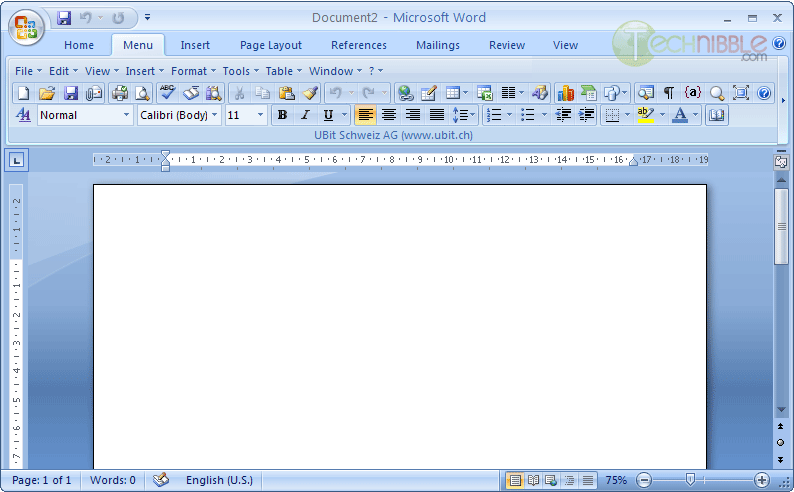Image resolution: width=794 pixels, height=492 pixels.
Task: Open the Tools dropdown menu
Action: (x=241, y=71)
